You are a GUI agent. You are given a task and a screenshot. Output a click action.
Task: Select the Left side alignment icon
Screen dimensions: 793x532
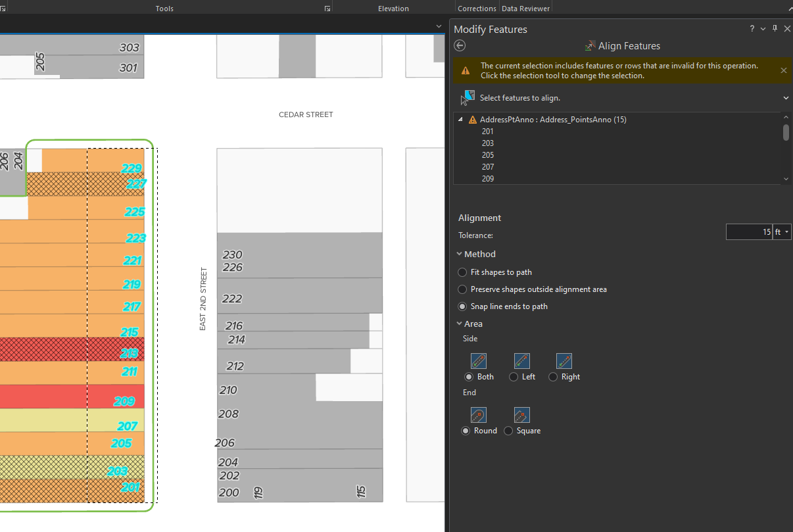pyautogui.click(x=521, y=360)
